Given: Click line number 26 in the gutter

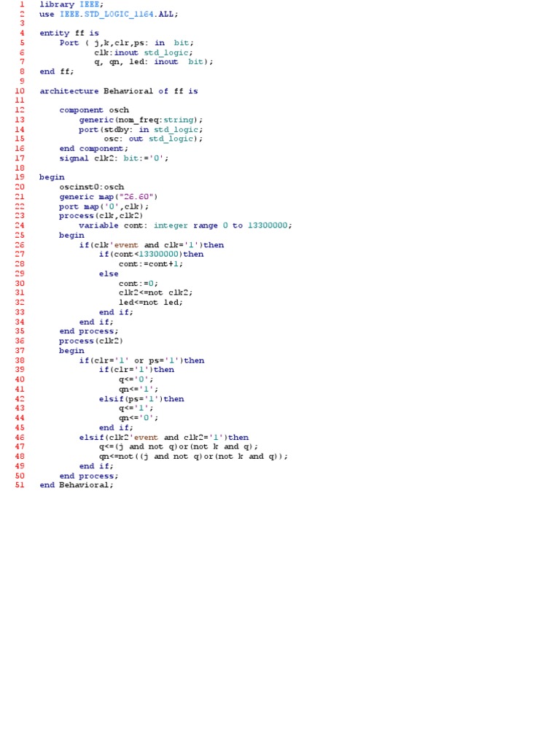Looking at the screenshot, I should [x=20, y=245].
